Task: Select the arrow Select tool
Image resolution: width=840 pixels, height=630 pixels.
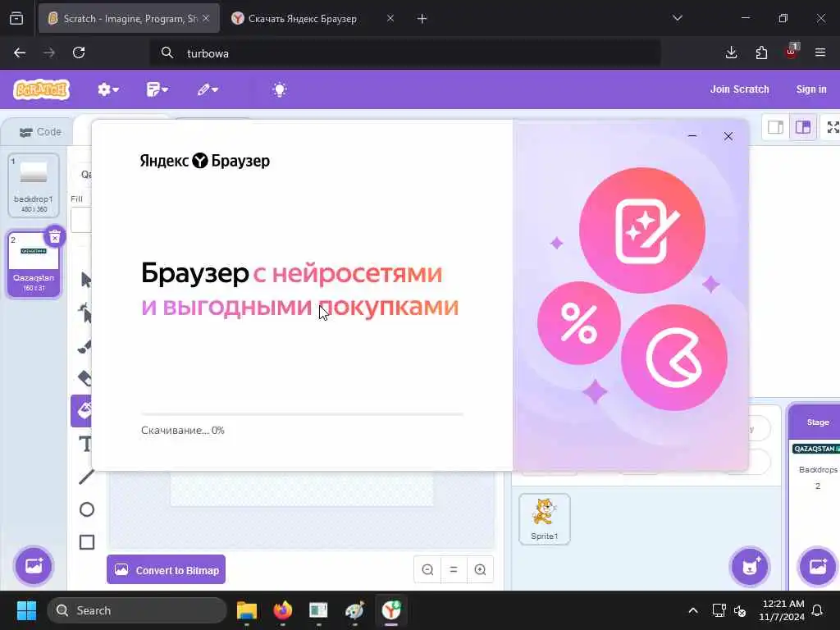Action: pyautogui.click(x=85, y=280)
